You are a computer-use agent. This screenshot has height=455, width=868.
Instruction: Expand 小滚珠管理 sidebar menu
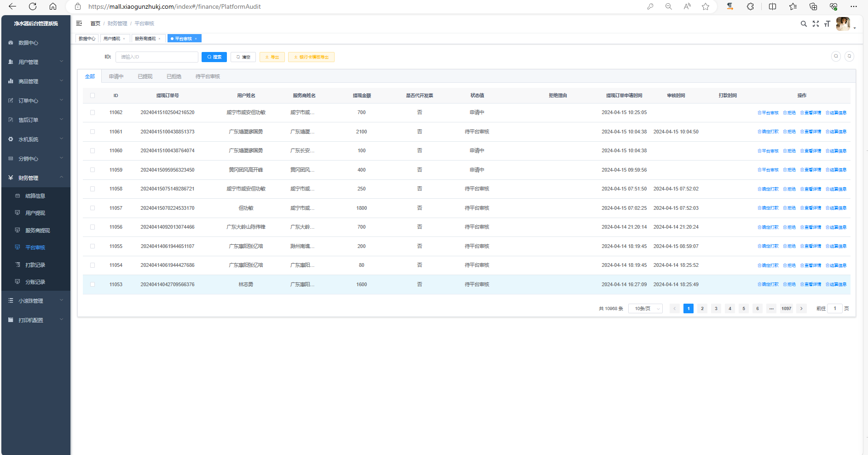[36, 301]
